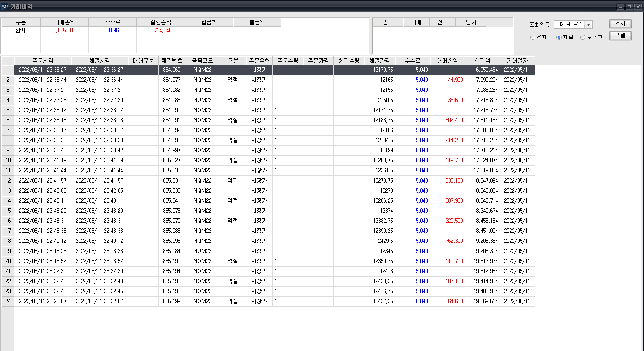Click the 체결시각 column header
Image resolution: width=644 pixels, height=351 pixels.
tap(99, 60)
